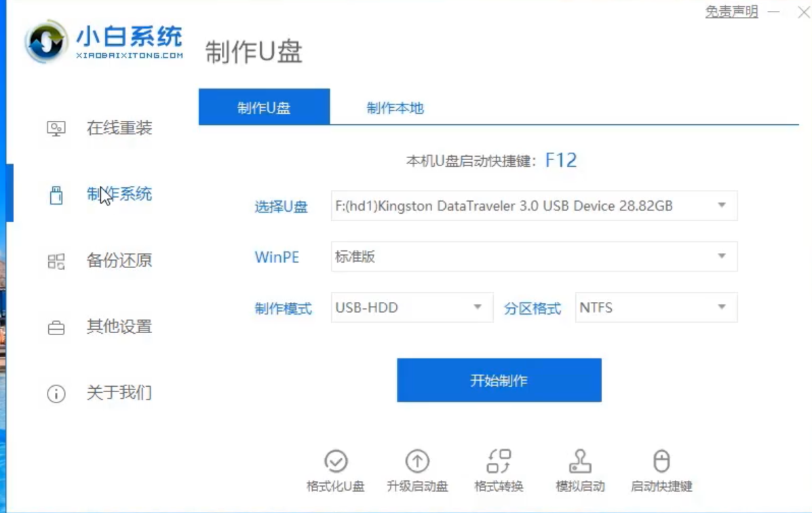Open the 格式转换 utility
Screen dimensions: 812x513
click(499, 470)
